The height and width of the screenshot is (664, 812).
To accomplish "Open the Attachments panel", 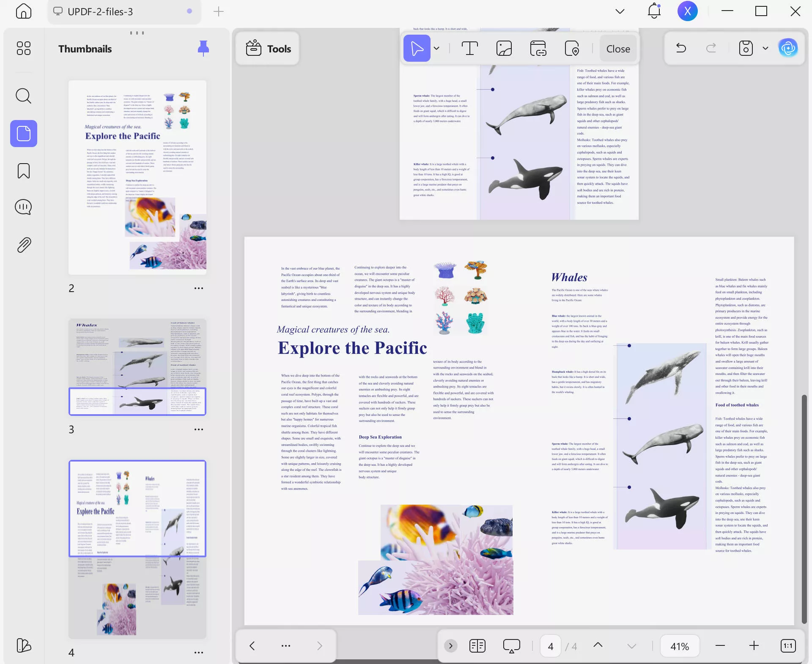I will [24, 245].
